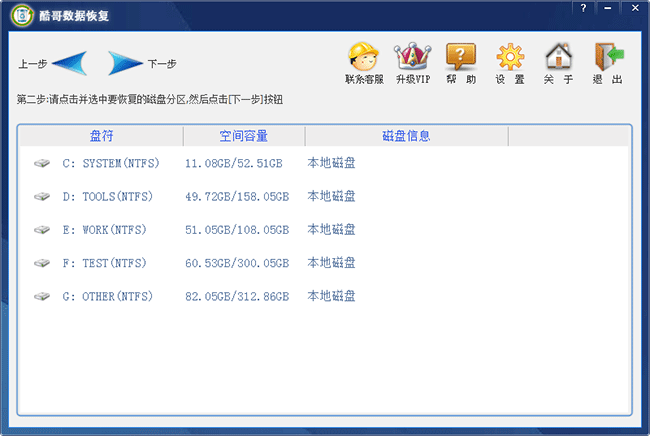Click capacity 60.53GB/300.05GB
This screenshot has width=650, height=436.
click(x=237, y=263)
